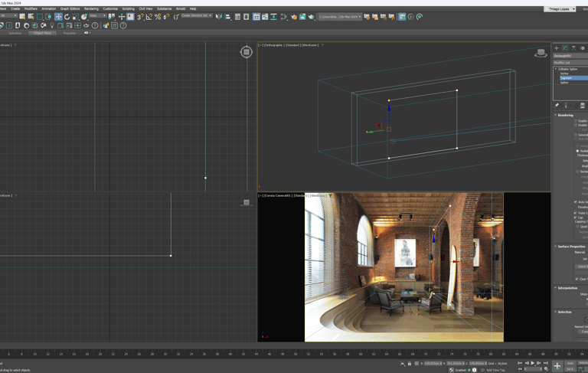The height and width of the screenshot is (373, 588).
Task: Open the Thiago Lopes user dropdown
Action: tap(560, 9)
